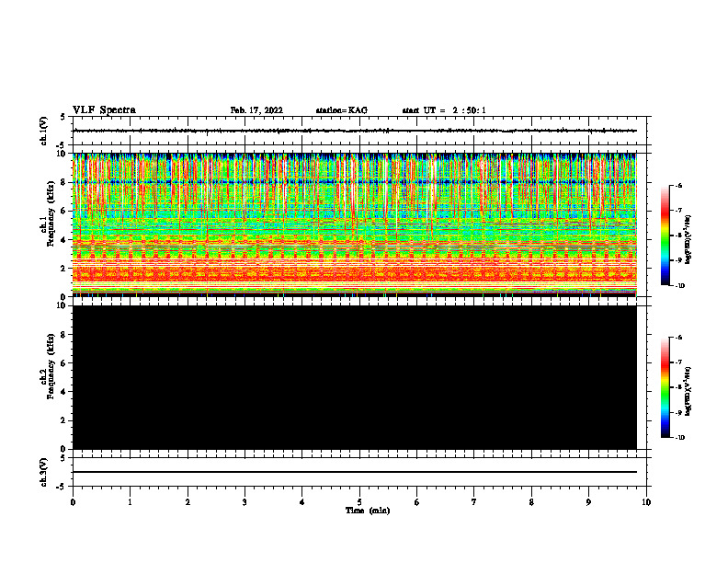Image resolution: width=728 pixels, height=563 pixels.
Task: Click the ch.1 log(PSD) color bar title
Action: pos(688,240)
